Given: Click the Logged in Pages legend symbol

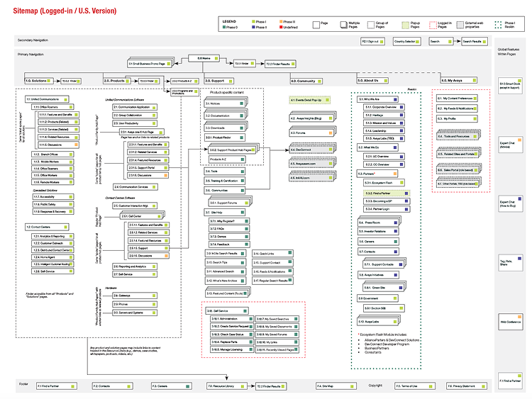Looking at the screenshot, I should pyautogui.click(x=433, y=25).
